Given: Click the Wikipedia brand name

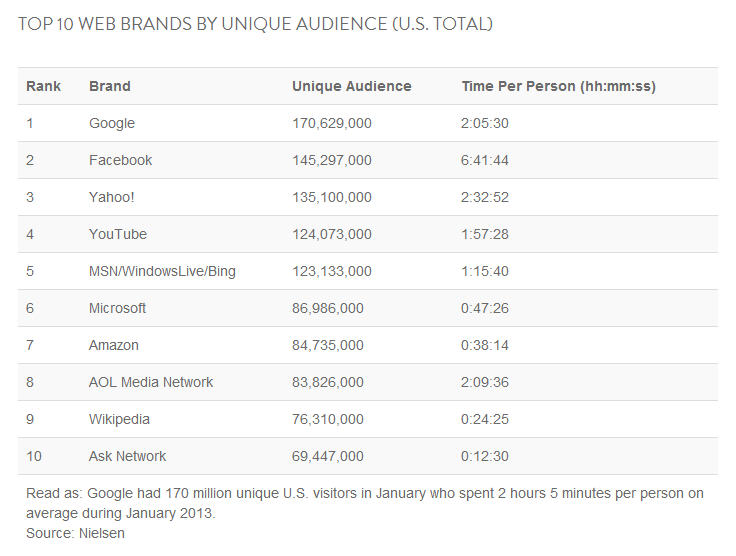Looking at the screenshot, I should coord(119,419).
